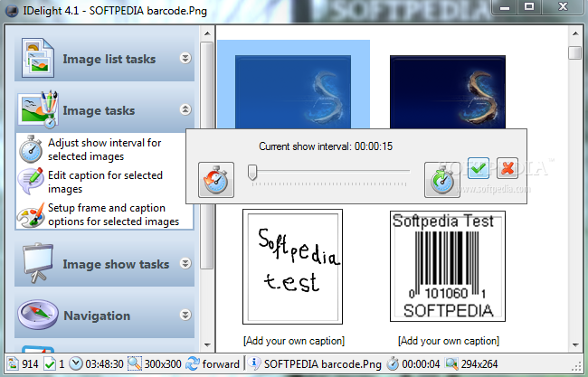Close the IDelight window

pyautogui.click(x=563, y=6)
